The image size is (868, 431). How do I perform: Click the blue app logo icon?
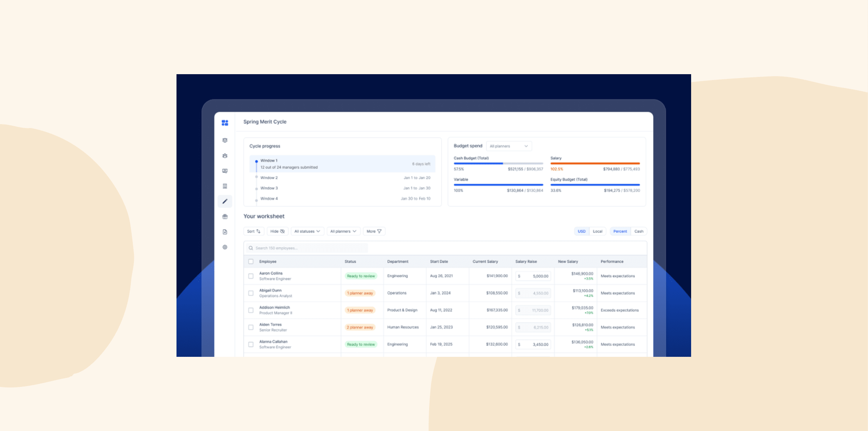[225, 123]
